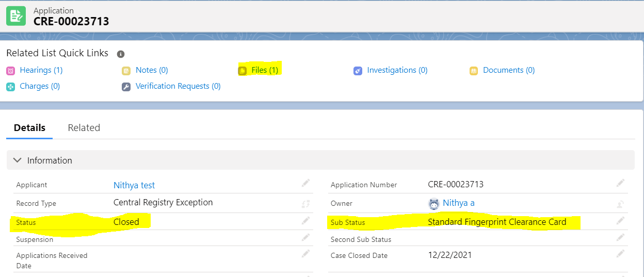Open the Files (1) quick link
Image resolution: width=644 pixels, height=277 pixels.
pos(265,70)
